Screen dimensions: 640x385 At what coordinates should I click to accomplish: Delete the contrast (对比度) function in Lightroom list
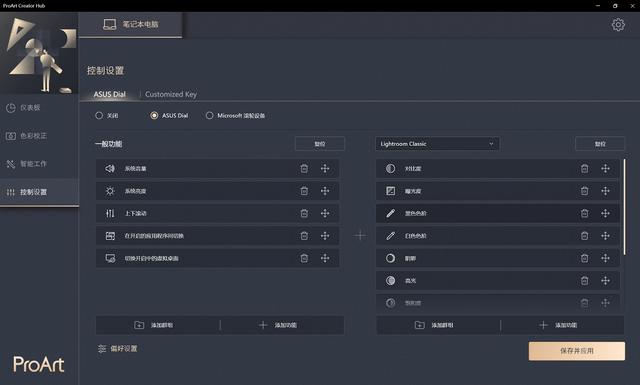584,168
